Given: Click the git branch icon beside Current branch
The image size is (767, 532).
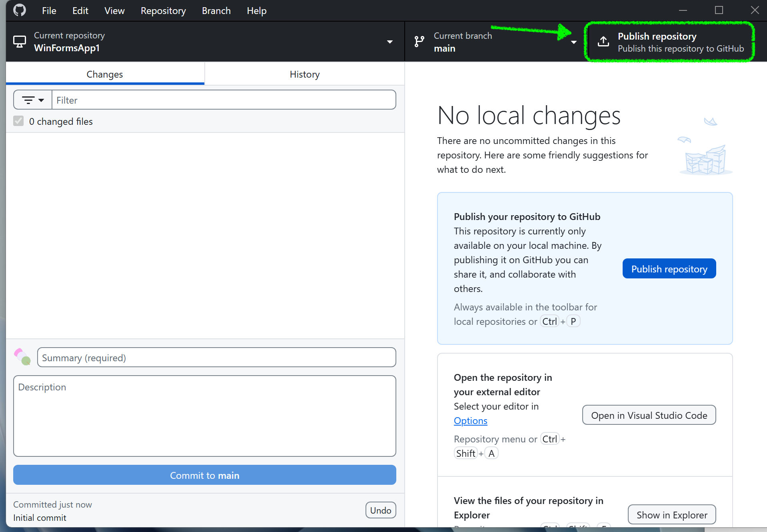Looking at the screenshot, I should tap(419, 42).
